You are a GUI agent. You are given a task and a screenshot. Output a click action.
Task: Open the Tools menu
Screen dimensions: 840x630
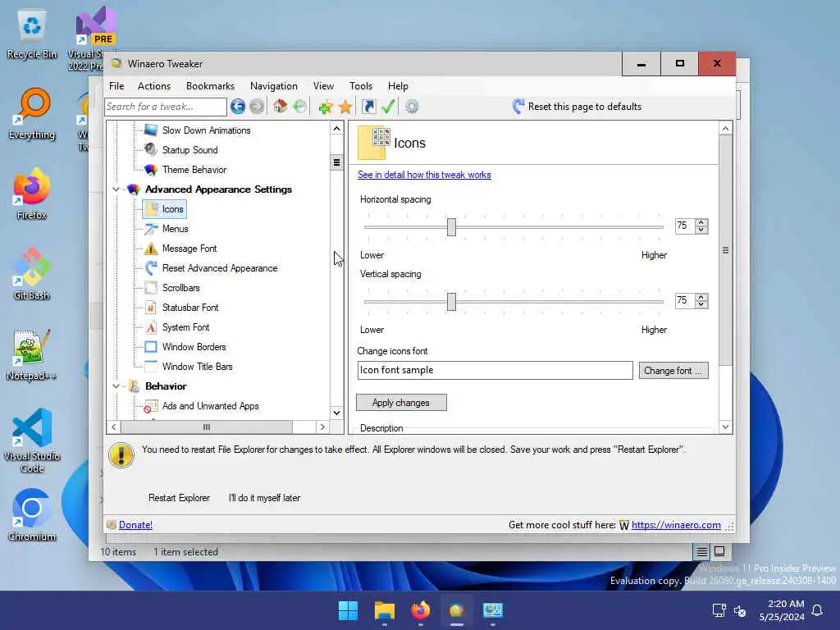point(361,85)
